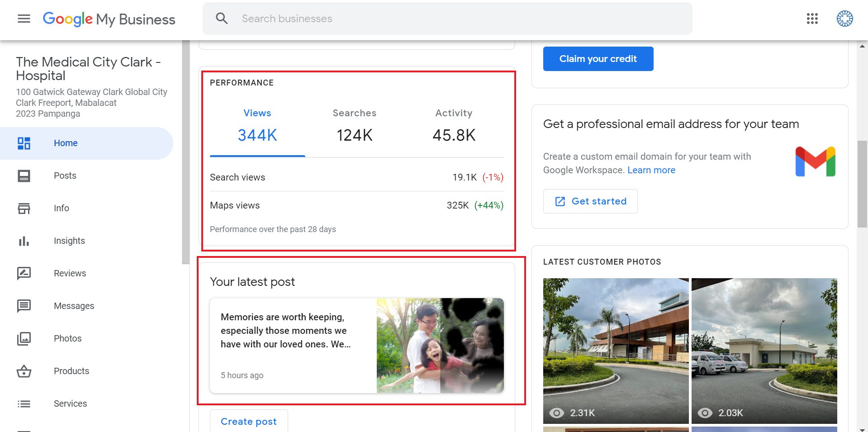Open the hamburger main menu

click(x=24, y=19)
